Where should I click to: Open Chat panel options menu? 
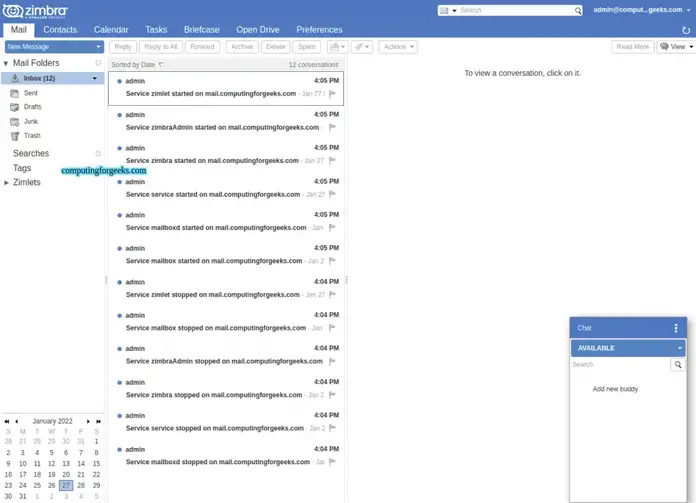pos(676,328)
